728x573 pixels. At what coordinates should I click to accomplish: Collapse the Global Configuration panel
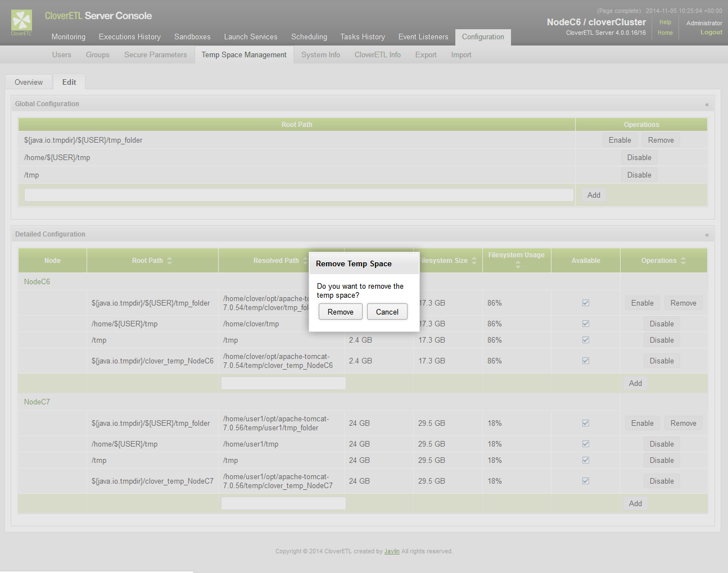pos(707,104)
